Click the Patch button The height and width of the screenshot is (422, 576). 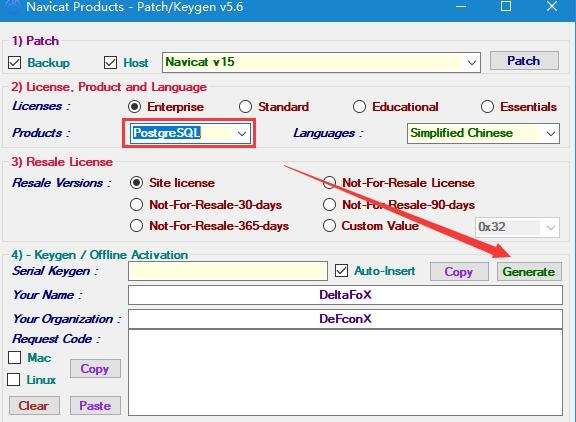(524, 61)
